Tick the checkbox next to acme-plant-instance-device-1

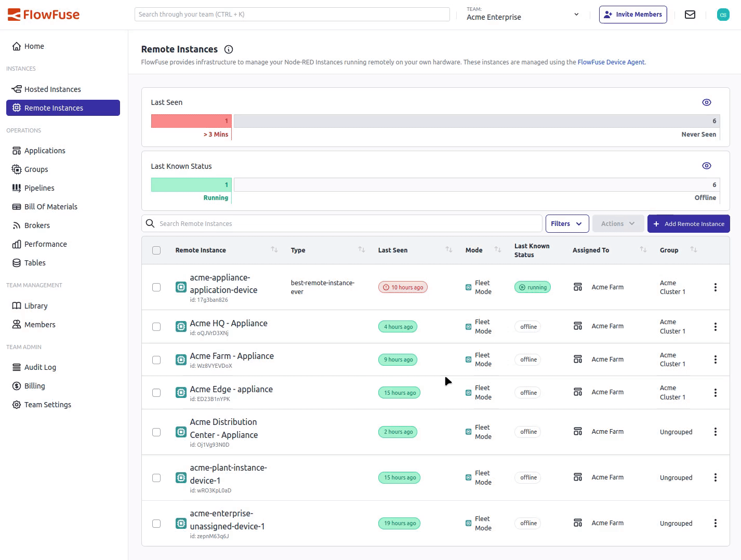point(156,477)
